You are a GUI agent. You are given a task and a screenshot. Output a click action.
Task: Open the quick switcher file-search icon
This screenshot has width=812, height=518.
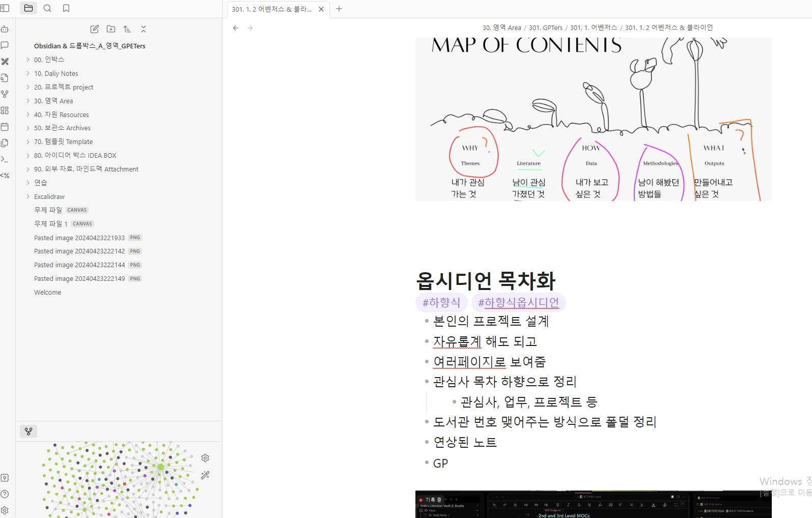pos(5,78)
